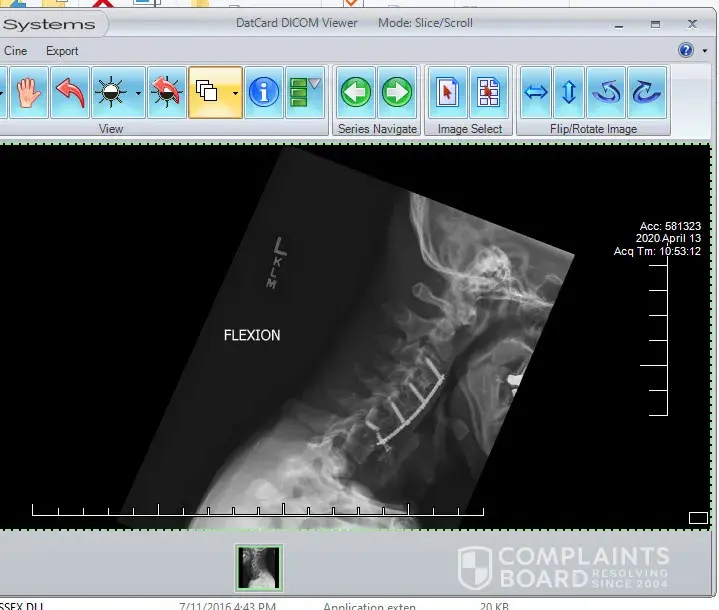
Task: Select the Pan hand tool
Action: click(28, 93)
